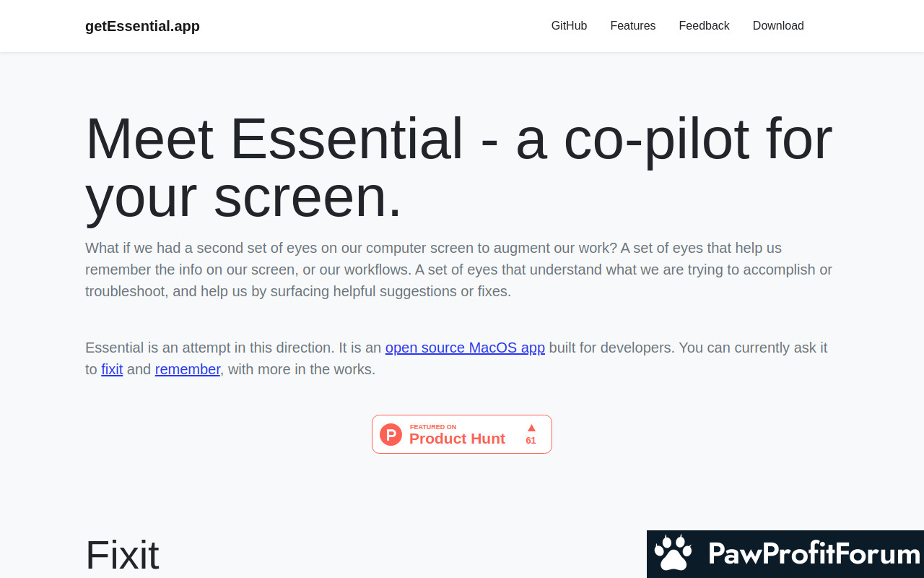The width and height of the screenshot is (924, 578).
Task: Open the Feedback nav link
Action: (x=704, y=26)
